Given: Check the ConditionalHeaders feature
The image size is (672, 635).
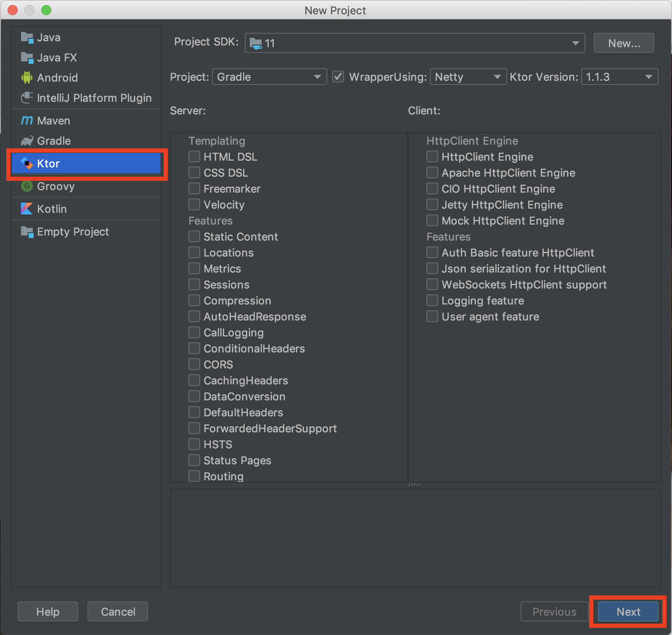Looking at the screenshot, I should pos(194,349).
